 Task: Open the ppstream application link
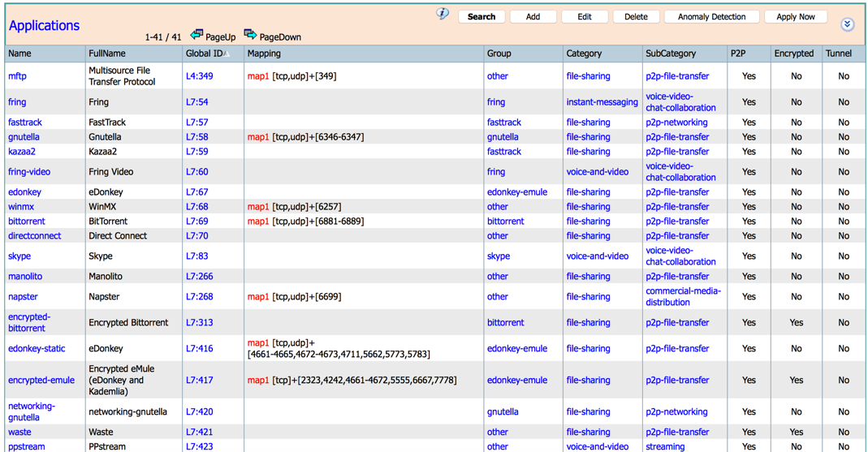[x=27, y=446]
